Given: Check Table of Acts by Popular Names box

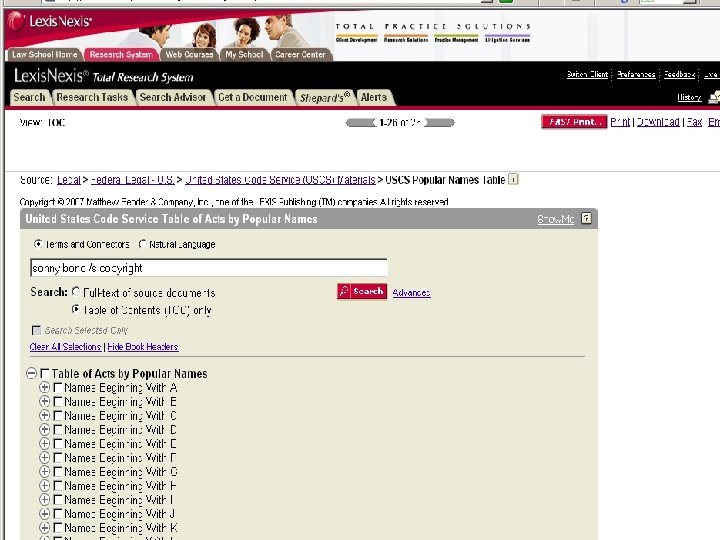Looking at the screenshot, I should (45, 374).
